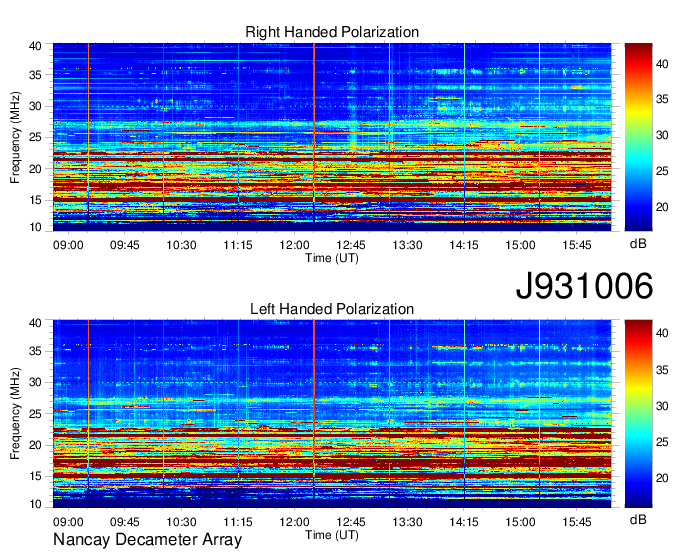Click '12:00' time tick under Left Handed plot

[294, 522]
